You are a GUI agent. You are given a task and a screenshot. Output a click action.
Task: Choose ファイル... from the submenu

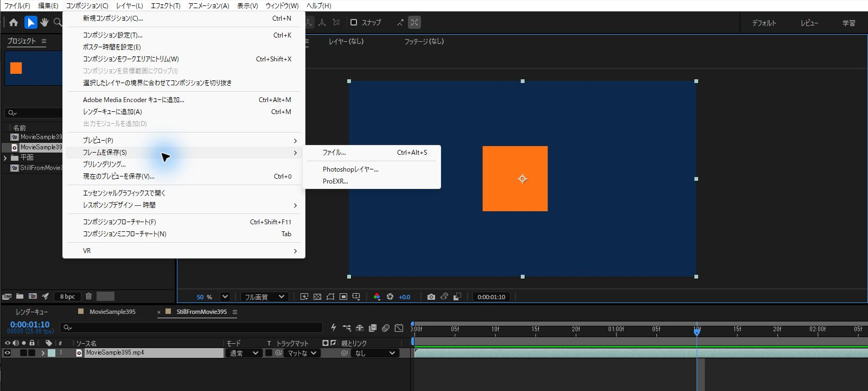[334, 153]
